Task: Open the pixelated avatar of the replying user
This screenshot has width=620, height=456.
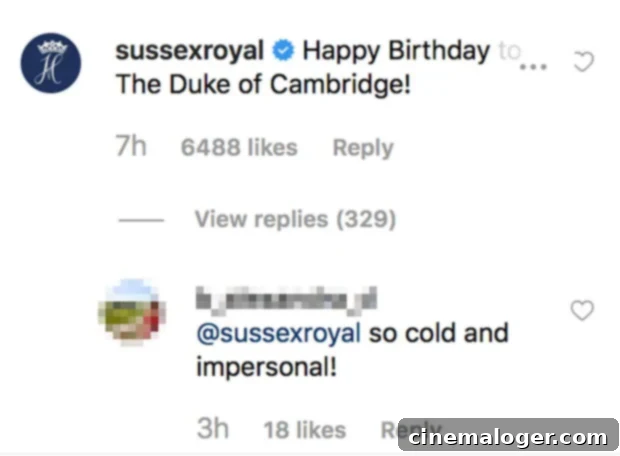Action: (x=132, y=312)
